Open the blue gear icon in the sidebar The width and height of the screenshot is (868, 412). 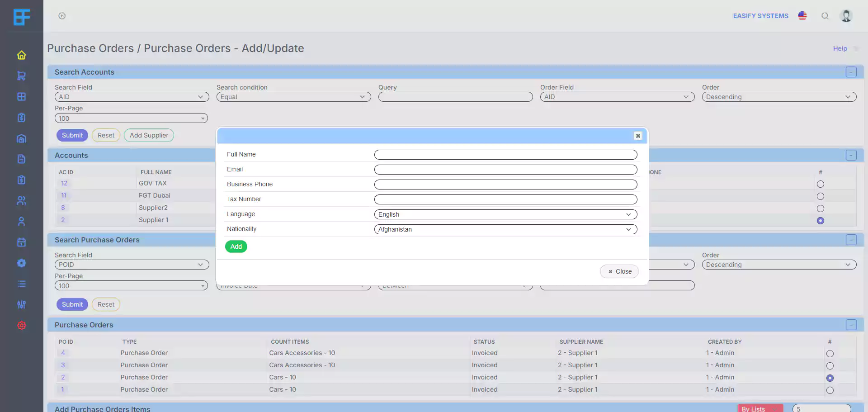point(21,263)
